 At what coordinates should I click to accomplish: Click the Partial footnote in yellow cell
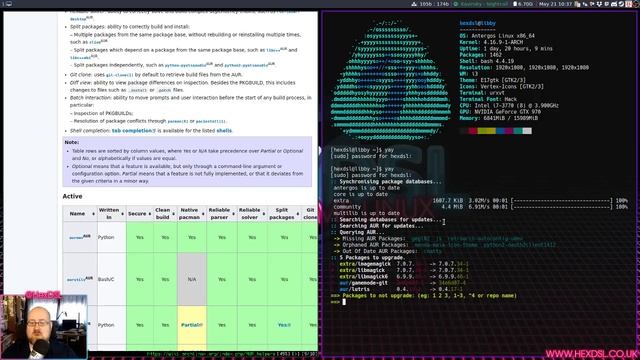pos(192,325)
